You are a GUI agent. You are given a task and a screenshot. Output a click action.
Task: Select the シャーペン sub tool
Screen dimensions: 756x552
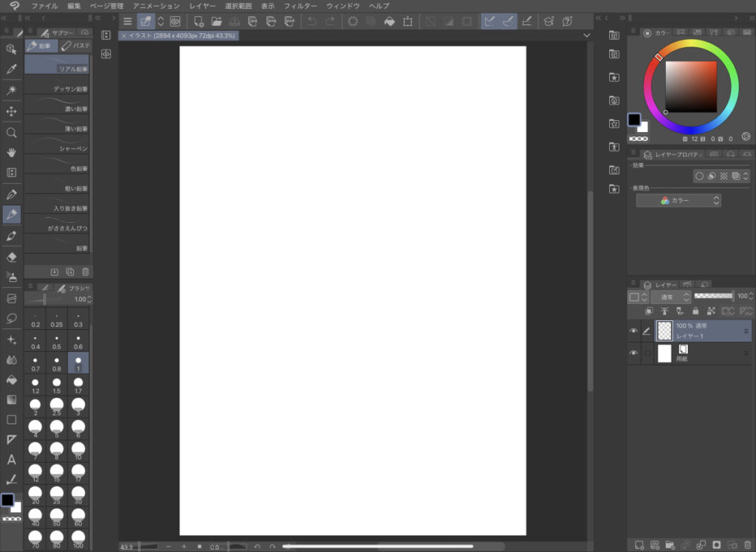(57, 144)
